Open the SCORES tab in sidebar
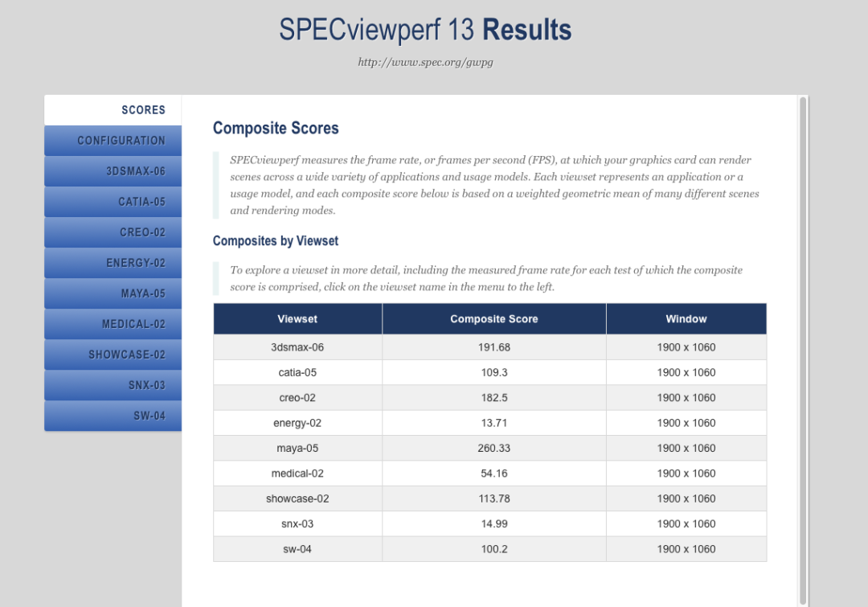 pyautogui.click(x=113, y=109)
